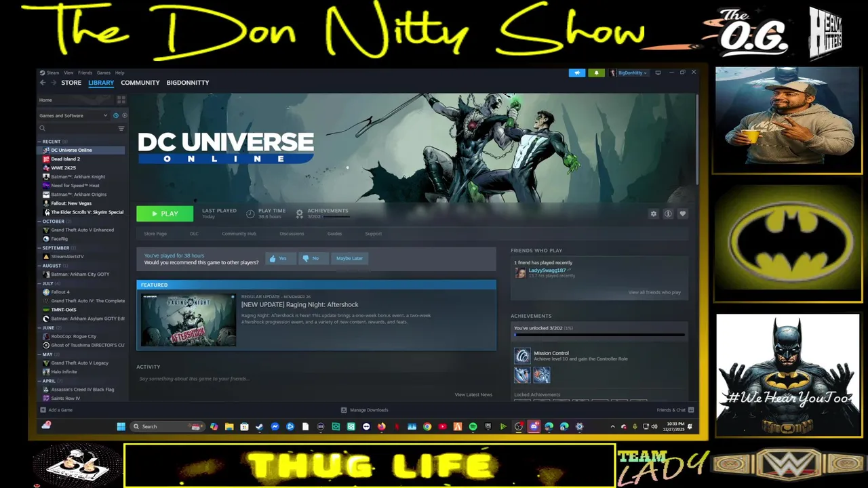Go forward with the Steam forward arrow

(x=54, y=83)
